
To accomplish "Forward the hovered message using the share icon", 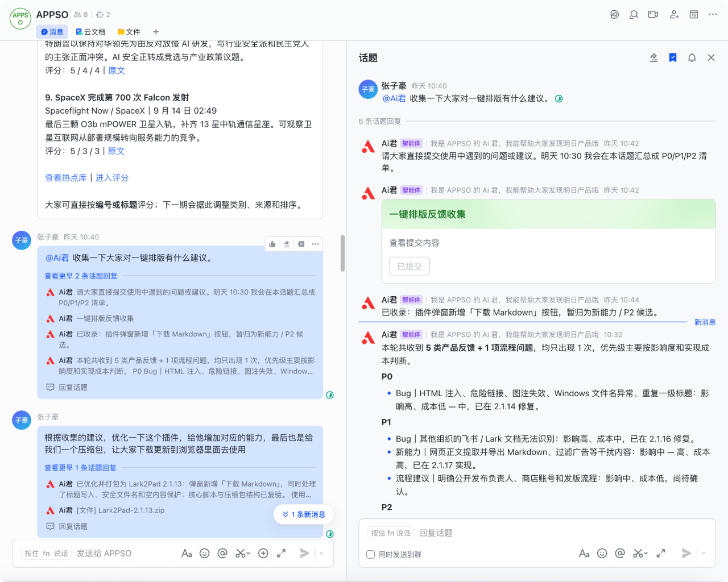I will tap(287, 244).
